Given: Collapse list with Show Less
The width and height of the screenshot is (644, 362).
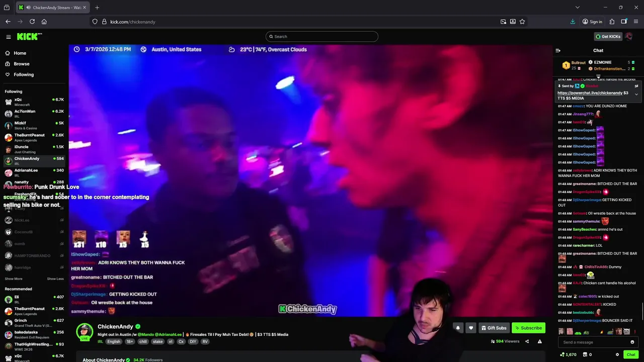Looking at the screenshot, I should click(x=55, y=279).
